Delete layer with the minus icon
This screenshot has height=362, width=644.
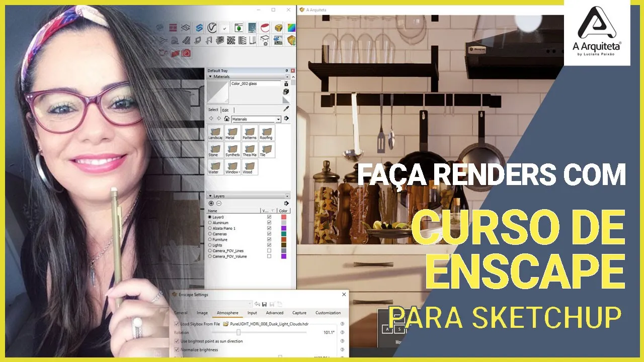click(x=219, y=203)
